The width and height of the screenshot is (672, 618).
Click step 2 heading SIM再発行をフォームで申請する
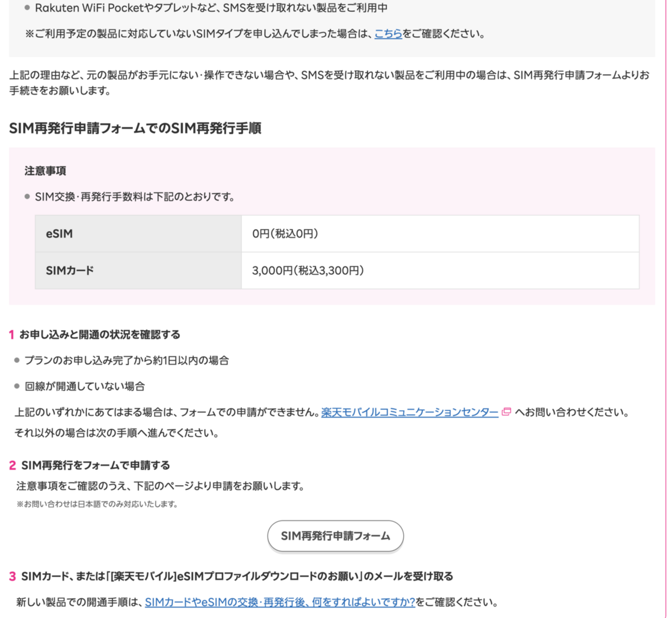coord(96,466)
